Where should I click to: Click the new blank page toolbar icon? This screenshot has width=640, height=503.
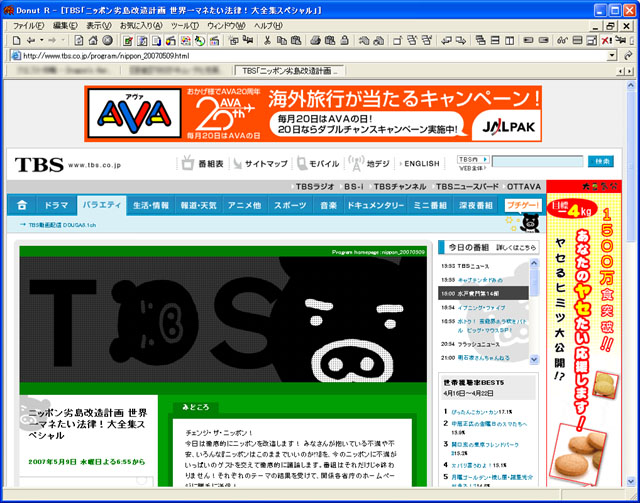pos(16,40)
